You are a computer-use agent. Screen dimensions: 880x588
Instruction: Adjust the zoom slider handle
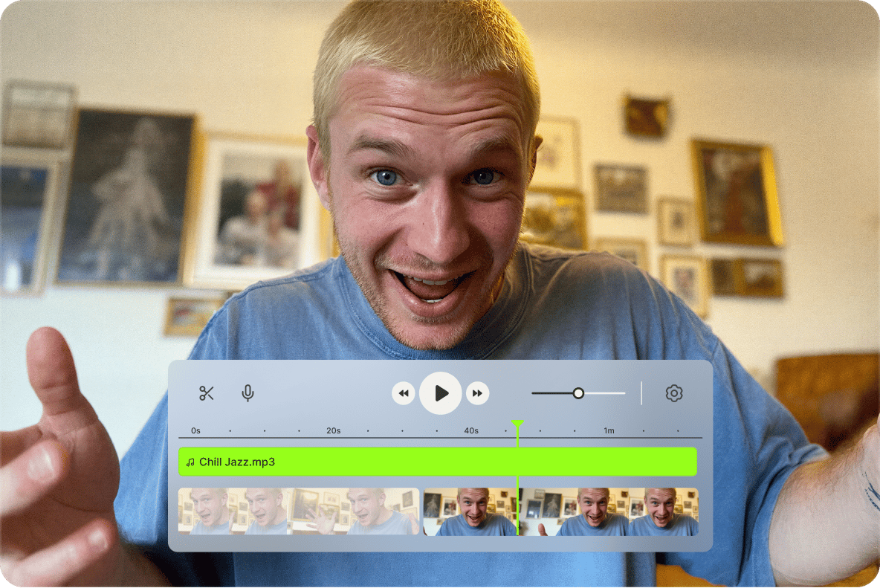click(579, 393)
